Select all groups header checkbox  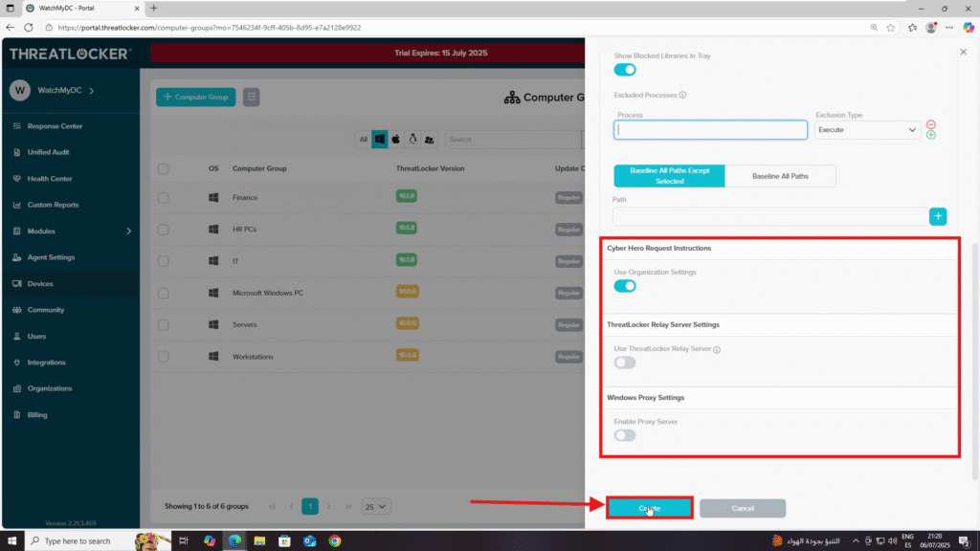(163, 168)
